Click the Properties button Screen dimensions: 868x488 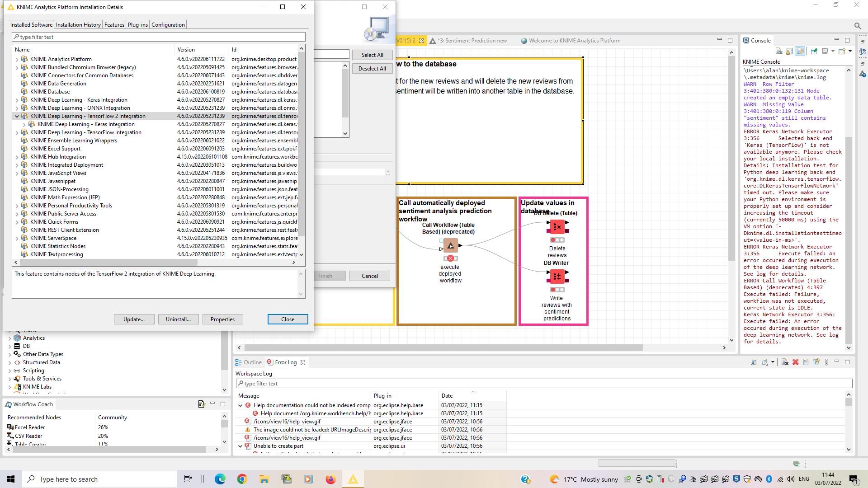point(222,319)
